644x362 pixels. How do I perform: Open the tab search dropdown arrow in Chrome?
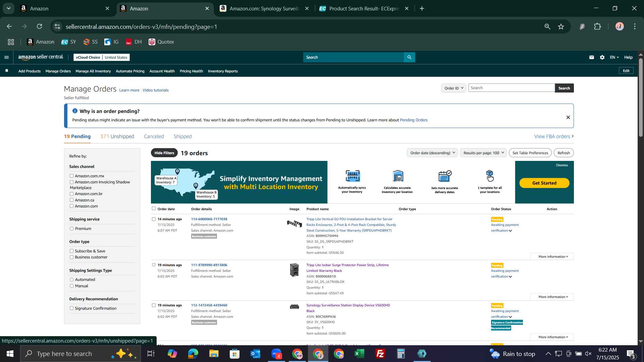tap(8, 8)
